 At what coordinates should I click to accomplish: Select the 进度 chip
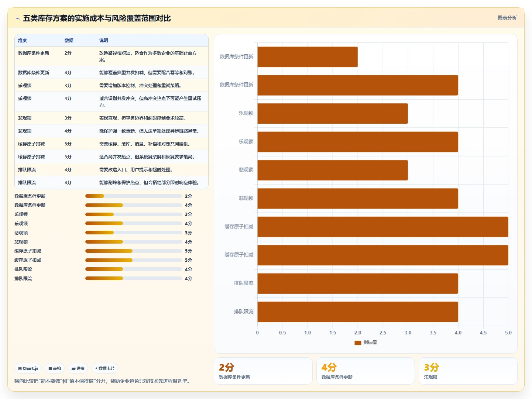(x=78, y=368)
